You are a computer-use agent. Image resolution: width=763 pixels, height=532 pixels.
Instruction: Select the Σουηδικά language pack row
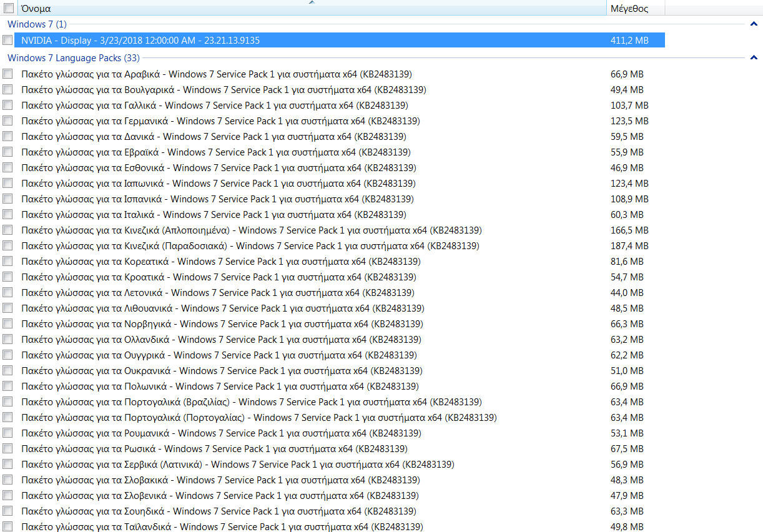click(x=340, y=511)
